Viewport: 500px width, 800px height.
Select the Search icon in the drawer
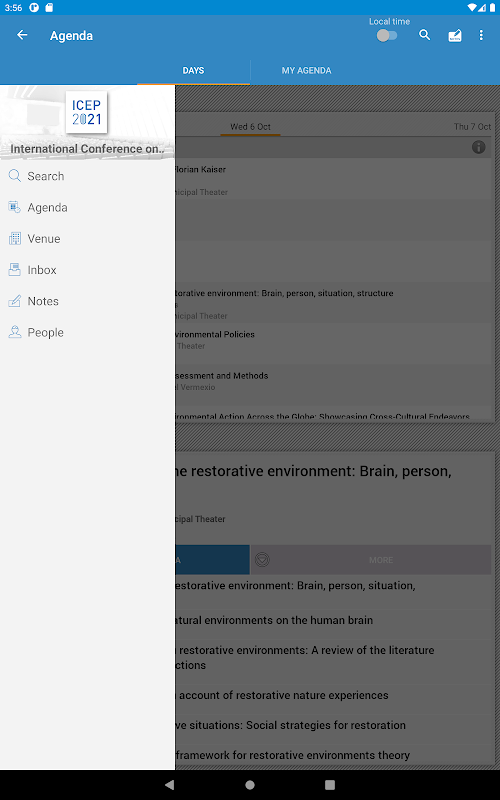pos(15,176)
